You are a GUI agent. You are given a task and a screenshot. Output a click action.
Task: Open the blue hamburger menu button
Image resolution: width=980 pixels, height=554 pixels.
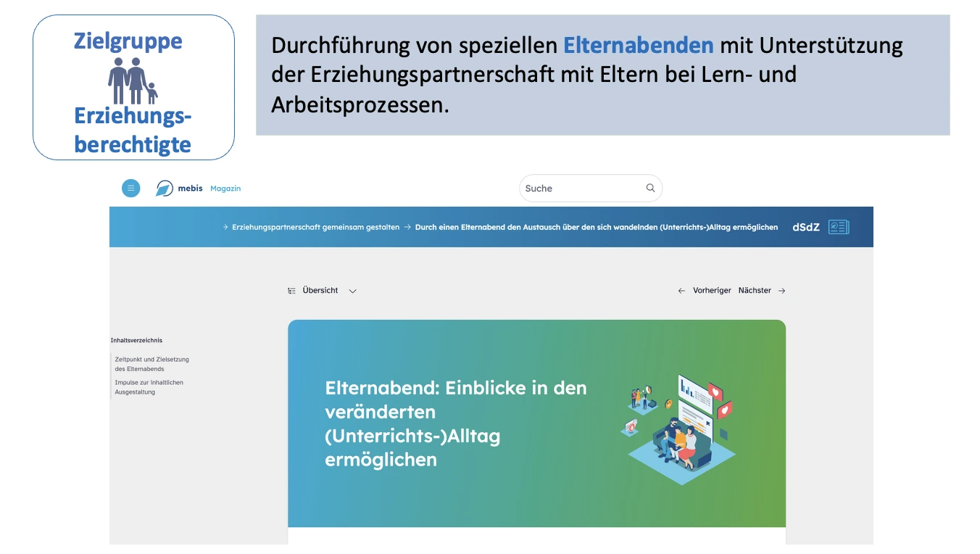click(x=130, y=189)
